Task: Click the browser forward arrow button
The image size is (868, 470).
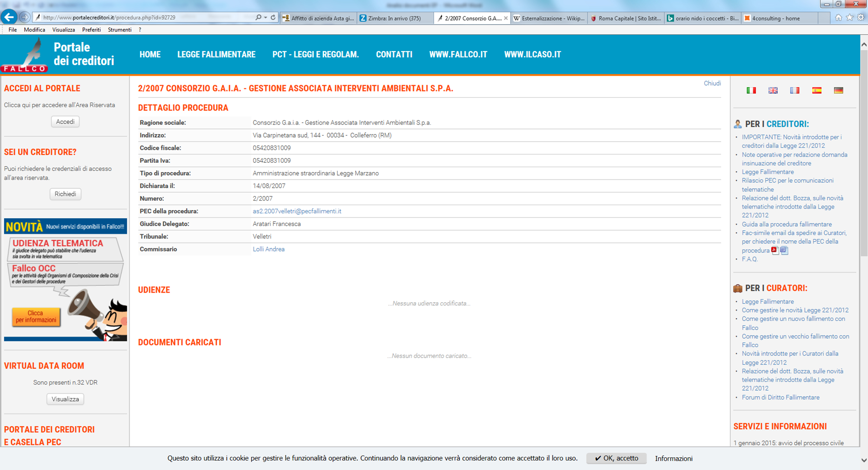Action: click(25, 17)
